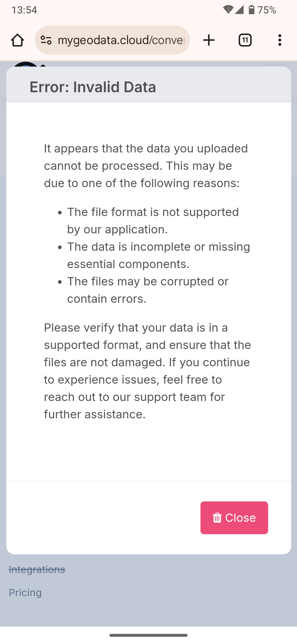Open a new tab with plus icon
This screenshot has width=297, height=644.
click(x=209, y=40)
